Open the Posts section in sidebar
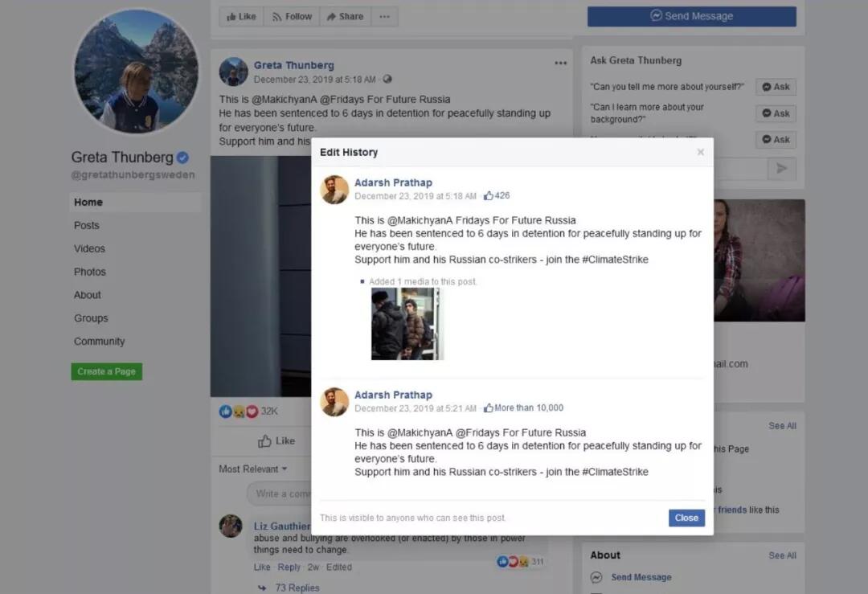868x594 pixels. point(87,225)
